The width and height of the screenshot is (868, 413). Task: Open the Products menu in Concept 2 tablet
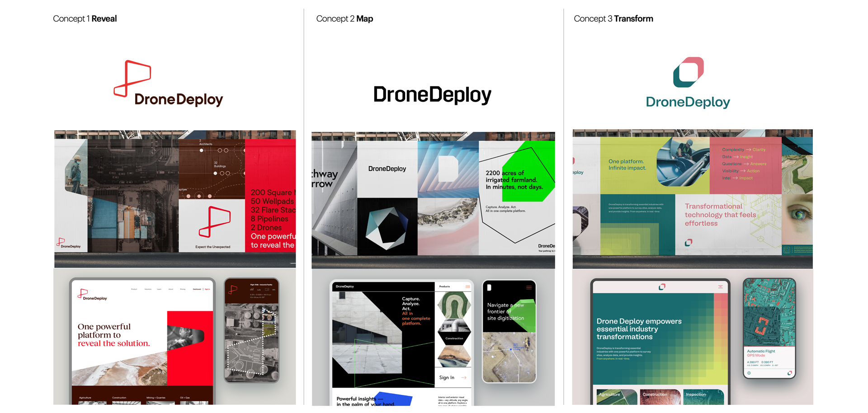point(444,286)
